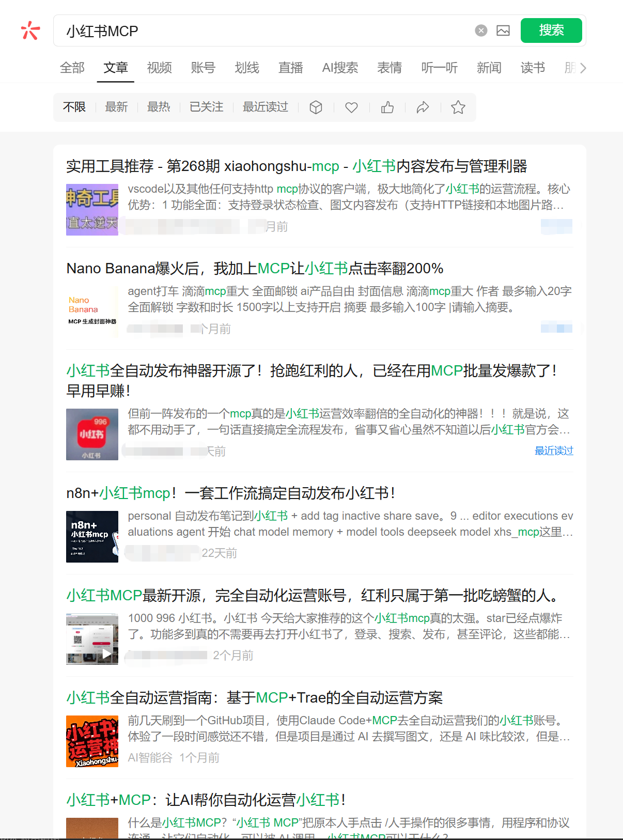
Task: Click the 小红书运营神 thumbnail
Action: pos(92,741)
